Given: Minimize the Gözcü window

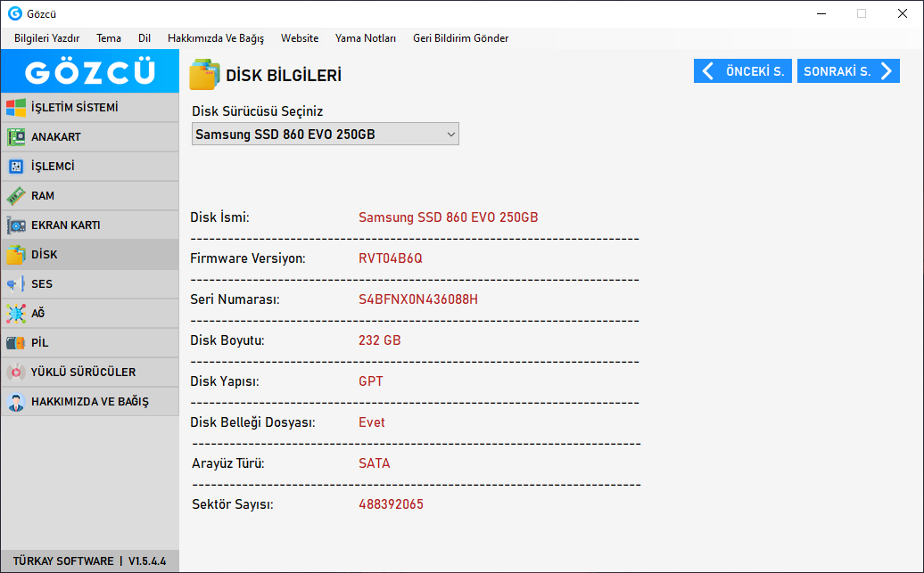Looking at the screenshot, I should 821,13.
